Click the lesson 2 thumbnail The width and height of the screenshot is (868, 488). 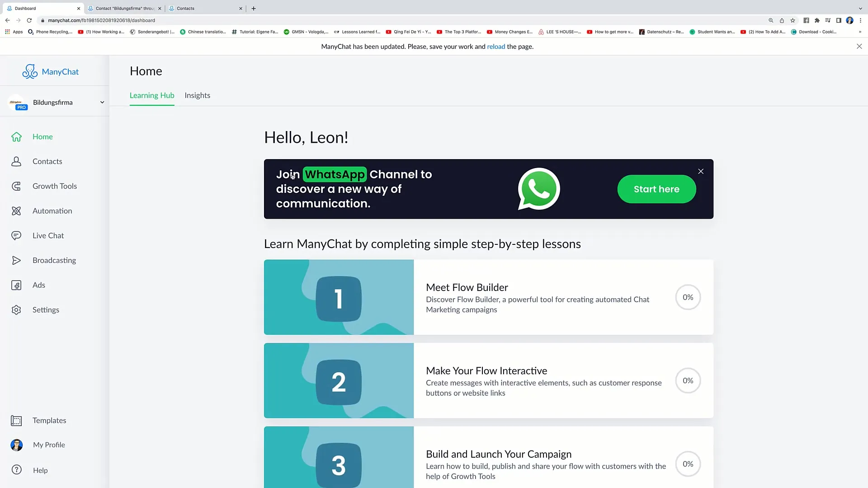click(339, 380)
